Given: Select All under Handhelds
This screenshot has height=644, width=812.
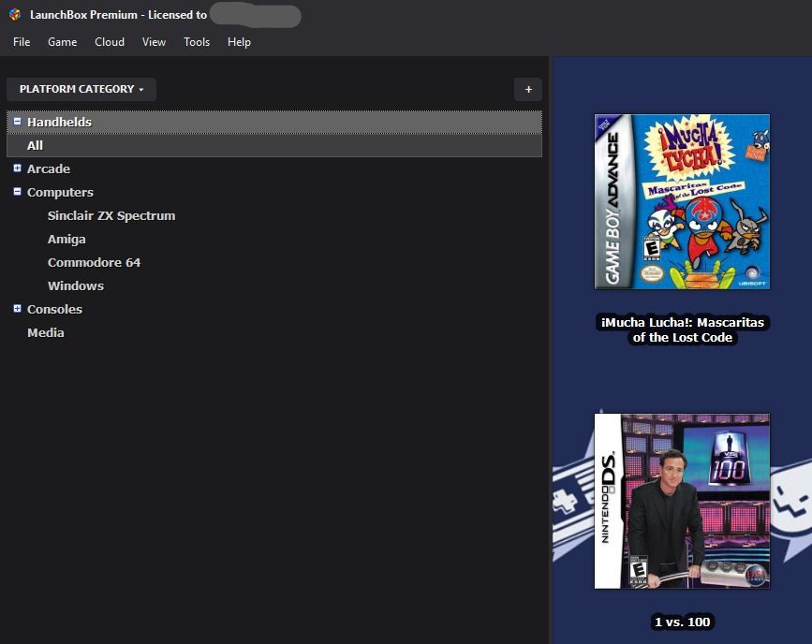Looking at the screenshot, I should 274,145.
